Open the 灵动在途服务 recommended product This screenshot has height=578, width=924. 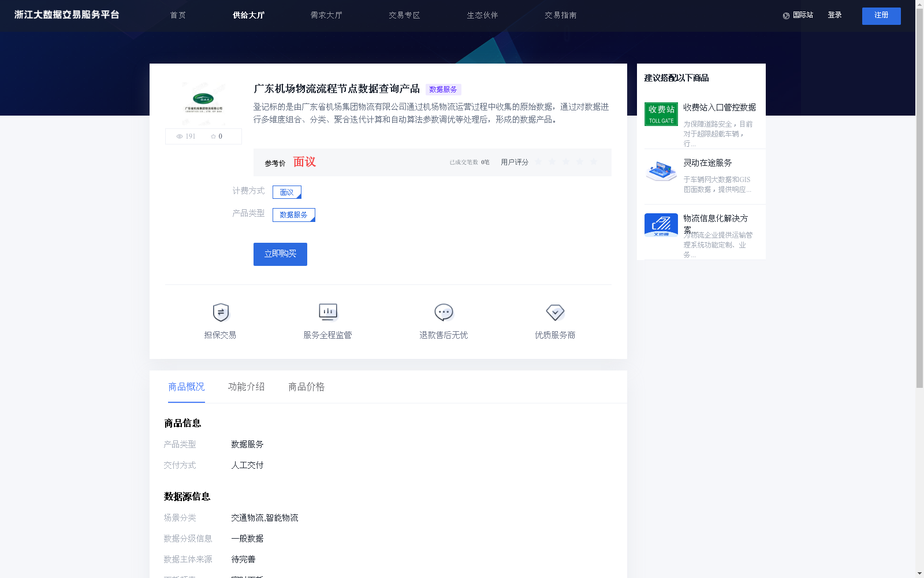pyautogui.click(x=707, y=163)
